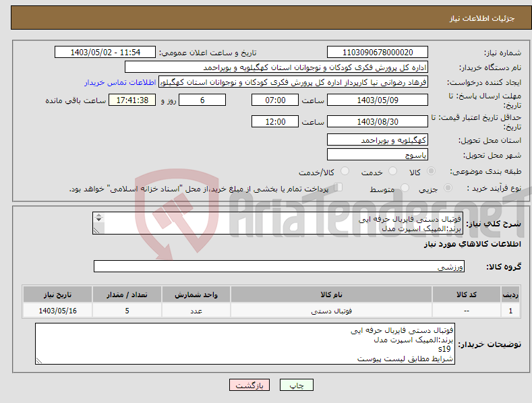Select the متوسط purchase type radio
Screen dimensions: 532x403
[405, 187]
